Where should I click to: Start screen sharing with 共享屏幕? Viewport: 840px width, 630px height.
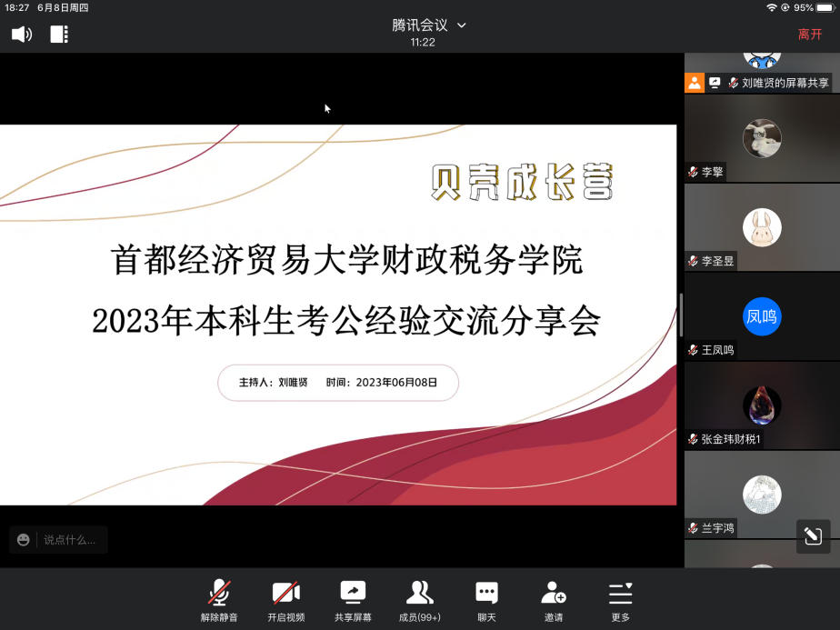(353, 601)
